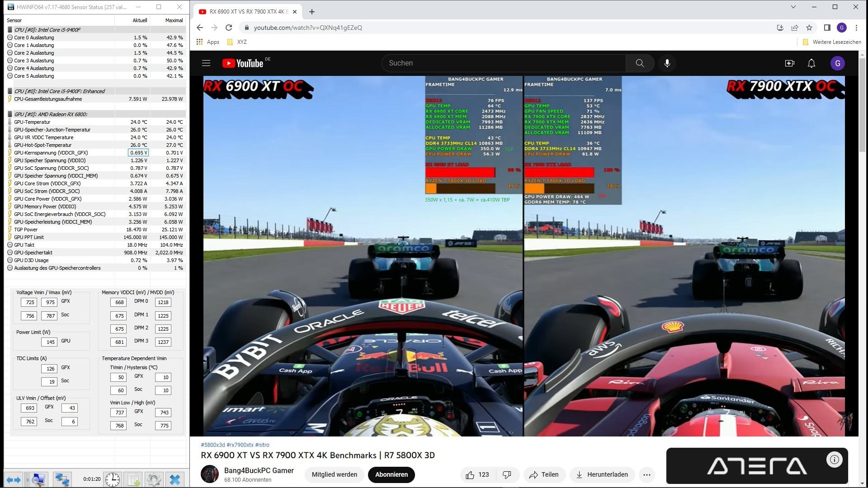The image size is (868, 488).
Task: Open Bang4BuckPC Gamer channel name link
Action: click(259, 470)
